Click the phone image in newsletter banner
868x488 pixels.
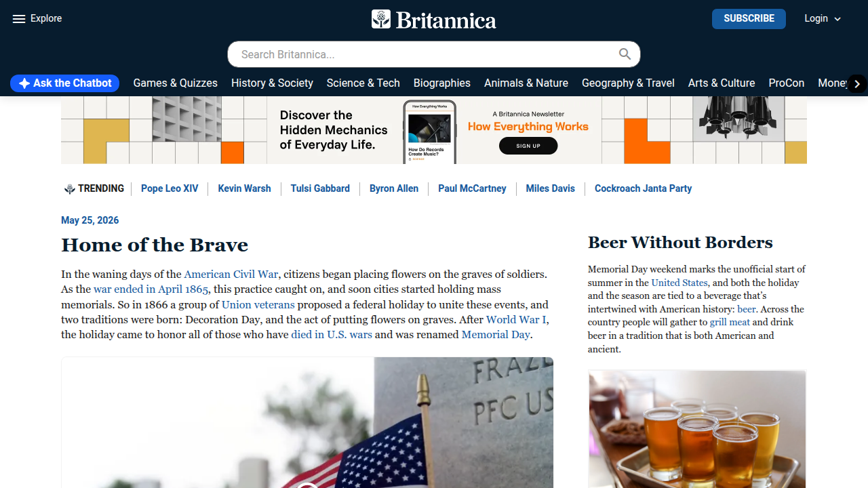(429, 131)
